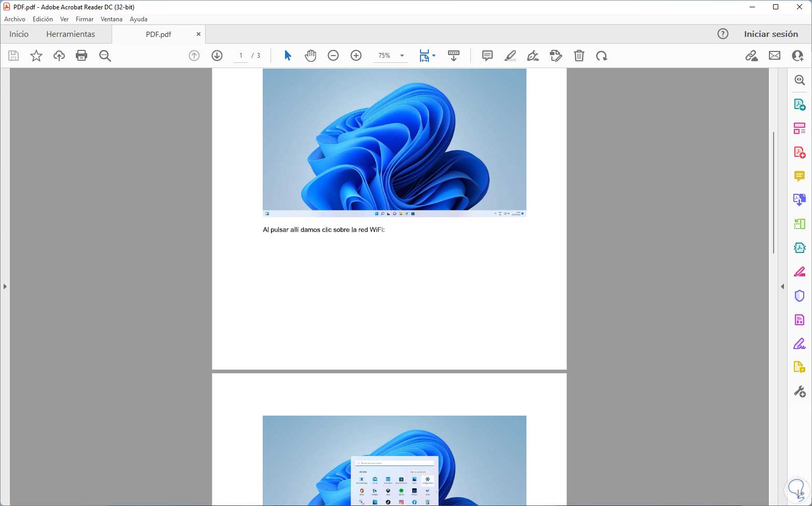Expand the fit page options arrow
812x506 pixels.
[434, 56]
